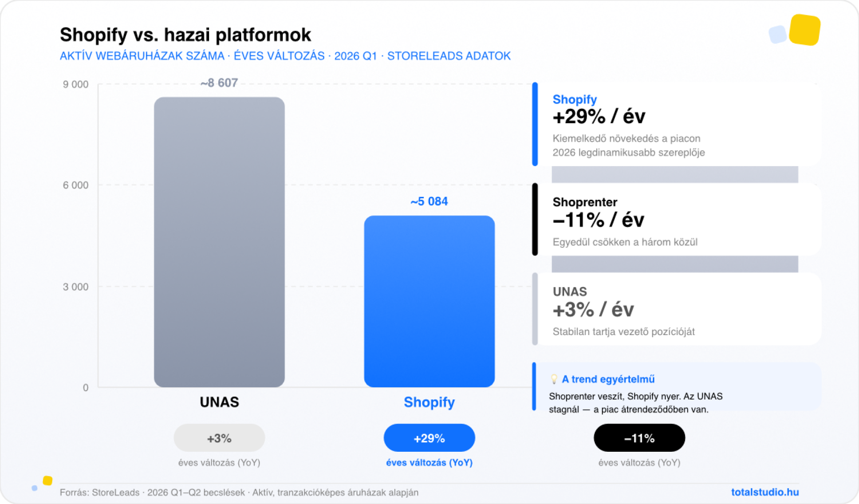Click the lightbulb icon beside trend heading
This screenshot has width=859, height=504.
coord(554,379)
